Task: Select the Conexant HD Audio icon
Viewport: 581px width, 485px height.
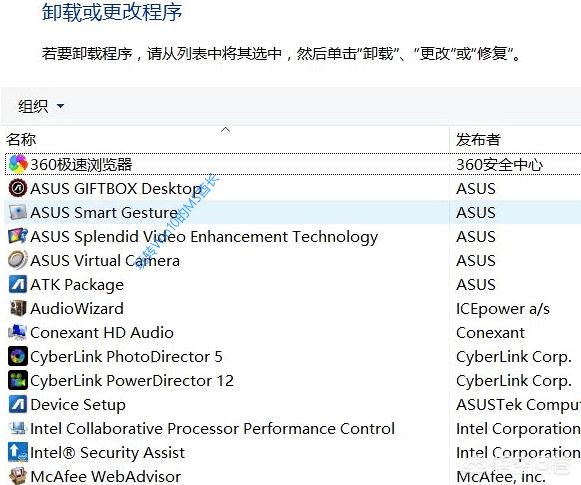Action: coord(18,332)
